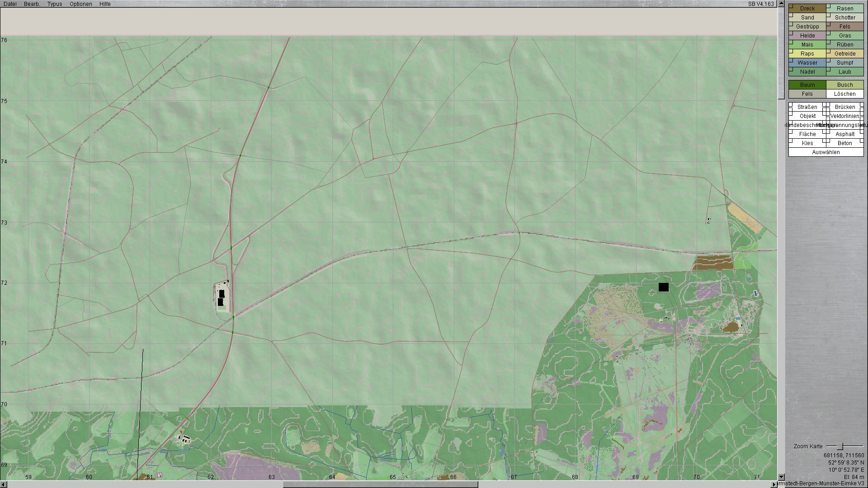The width and height of the screenshot is (868, 488).
Task: Click the horizontal scrollbar thumb
Action: (x=380, y=484)
